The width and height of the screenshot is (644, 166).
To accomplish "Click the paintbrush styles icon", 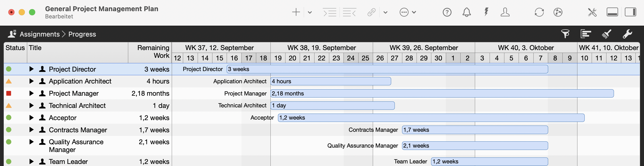I will tap(606, 34).
